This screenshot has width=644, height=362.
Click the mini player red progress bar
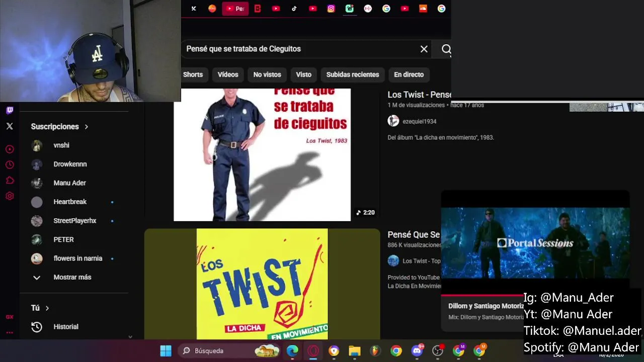482,295
